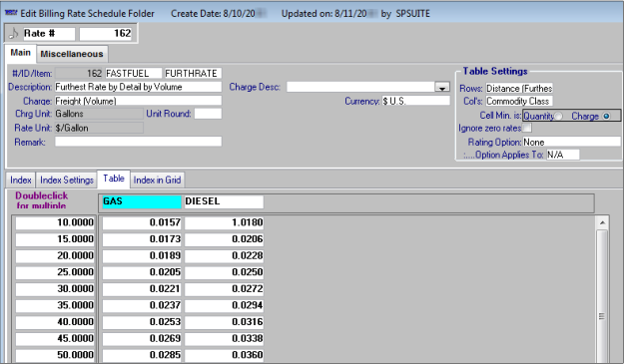This screenshot has height=364, width=625.
Task: Select row header 25.0000
Action: point(55,272)
